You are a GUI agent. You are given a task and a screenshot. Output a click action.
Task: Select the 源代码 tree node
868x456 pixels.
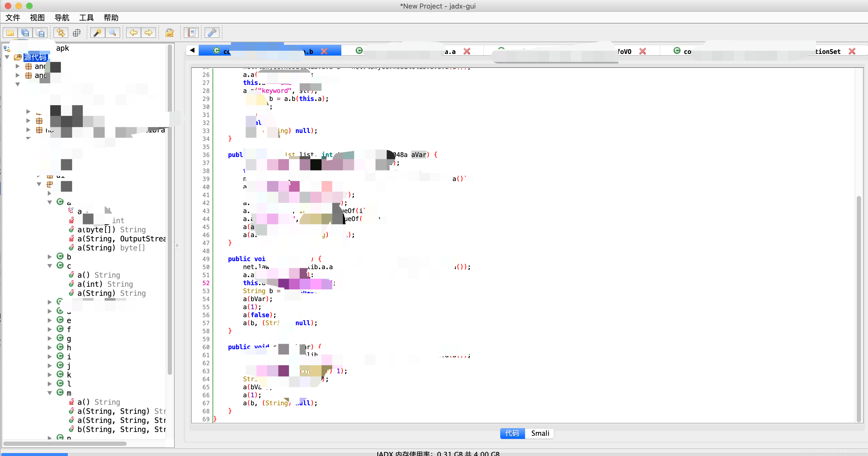point(35,57)
